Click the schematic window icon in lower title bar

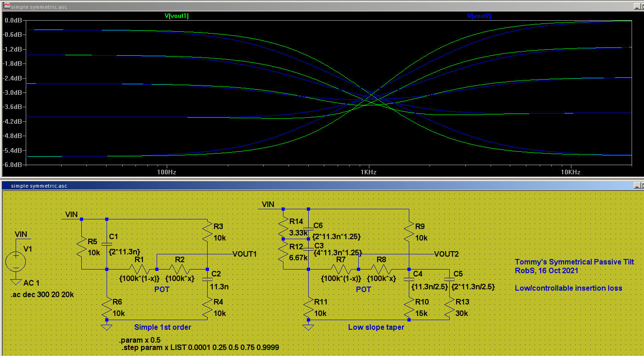pyautogui.click(x=6, y=185)
